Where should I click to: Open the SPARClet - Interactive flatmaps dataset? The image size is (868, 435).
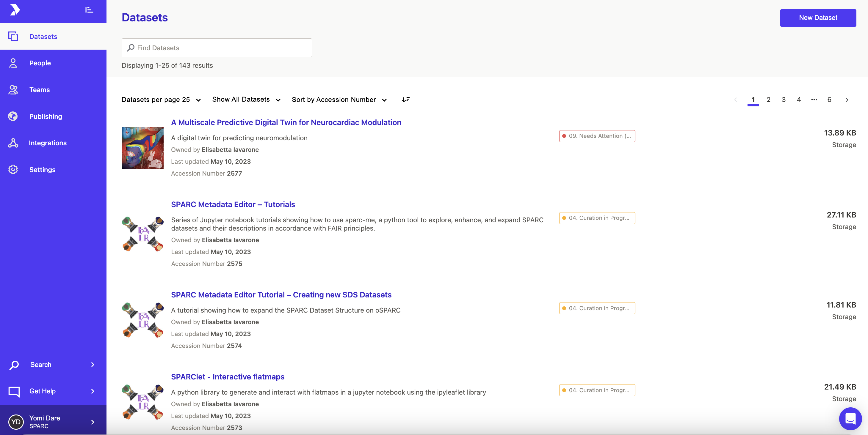[x=228, y=376]
